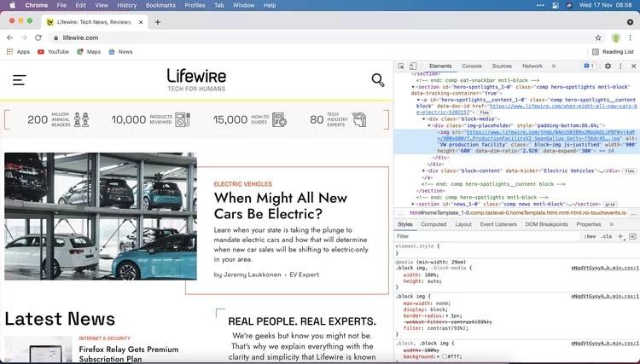Click the flex badge beside block-content div

click(630, 171)
